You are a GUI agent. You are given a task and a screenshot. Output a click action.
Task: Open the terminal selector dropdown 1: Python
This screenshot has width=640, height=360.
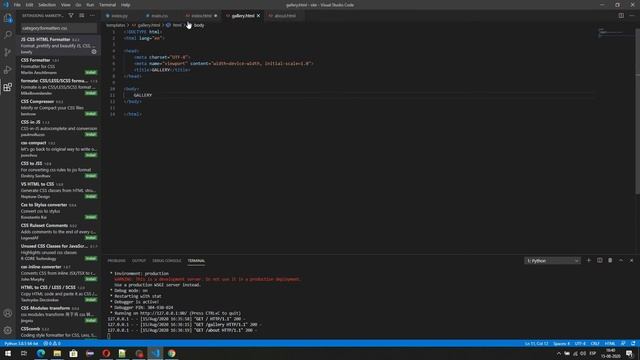coord(552,261)
